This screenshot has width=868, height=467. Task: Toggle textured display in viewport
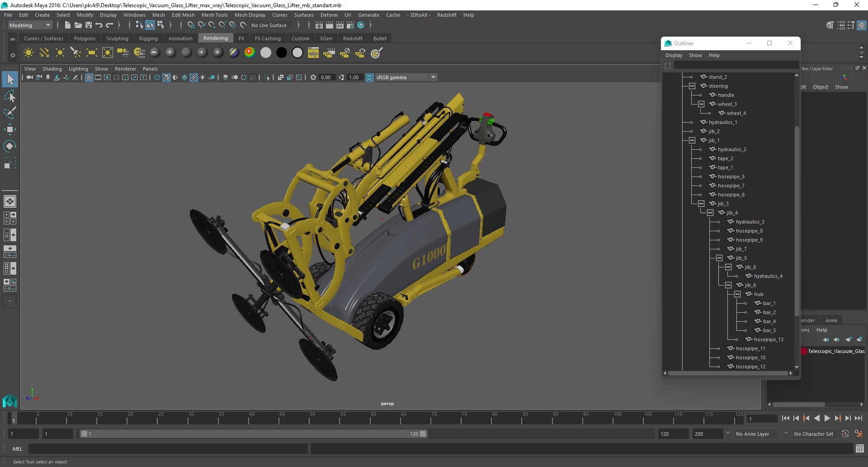pyautogui.click(x=193, y=77)
